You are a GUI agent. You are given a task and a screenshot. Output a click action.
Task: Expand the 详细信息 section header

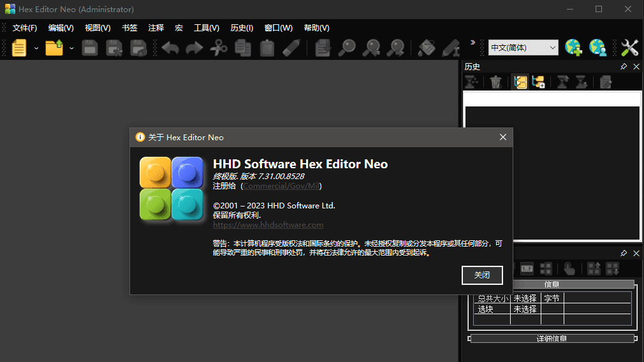[552, 338]
